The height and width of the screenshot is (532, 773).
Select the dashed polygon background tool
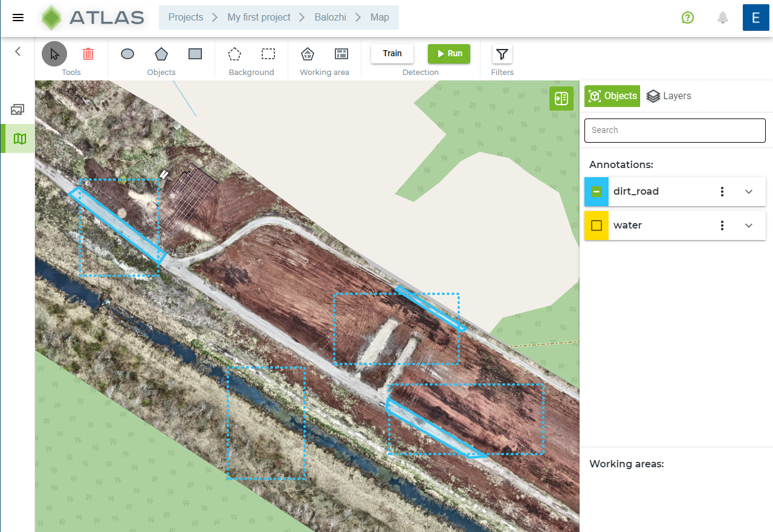pyautogui.click(x=234, y=54)
